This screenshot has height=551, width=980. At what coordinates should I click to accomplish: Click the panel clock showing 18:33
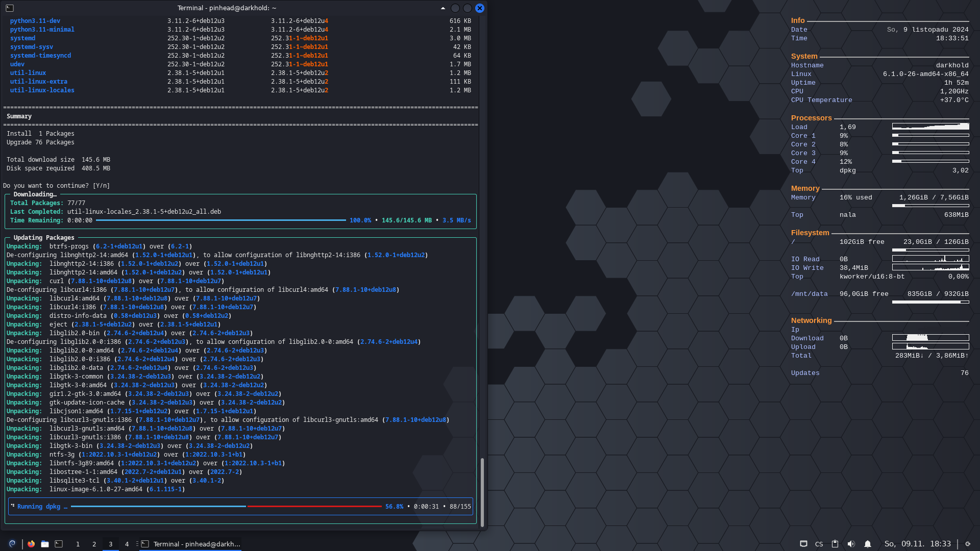click(x=917, y=544)
